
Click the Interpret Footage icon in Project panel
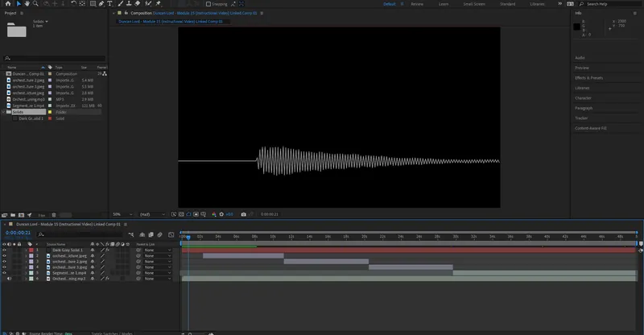(x=5, y=215)
